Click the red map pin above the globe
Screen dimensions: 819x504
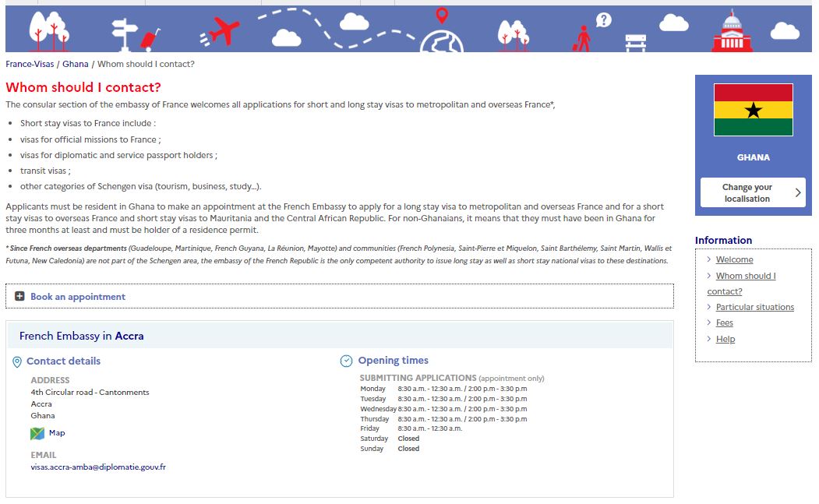pos(442,16)
